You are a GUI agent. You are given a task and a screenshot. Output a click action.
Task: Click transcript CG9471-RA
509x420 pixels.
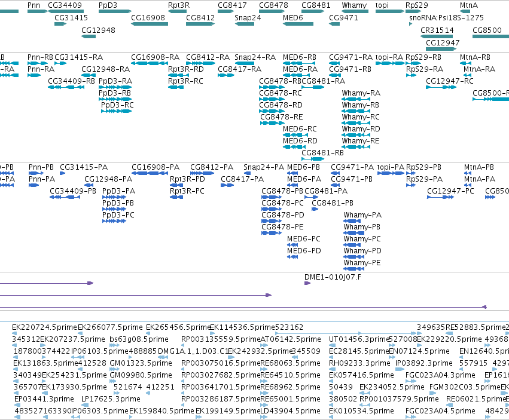coord(334,63)
